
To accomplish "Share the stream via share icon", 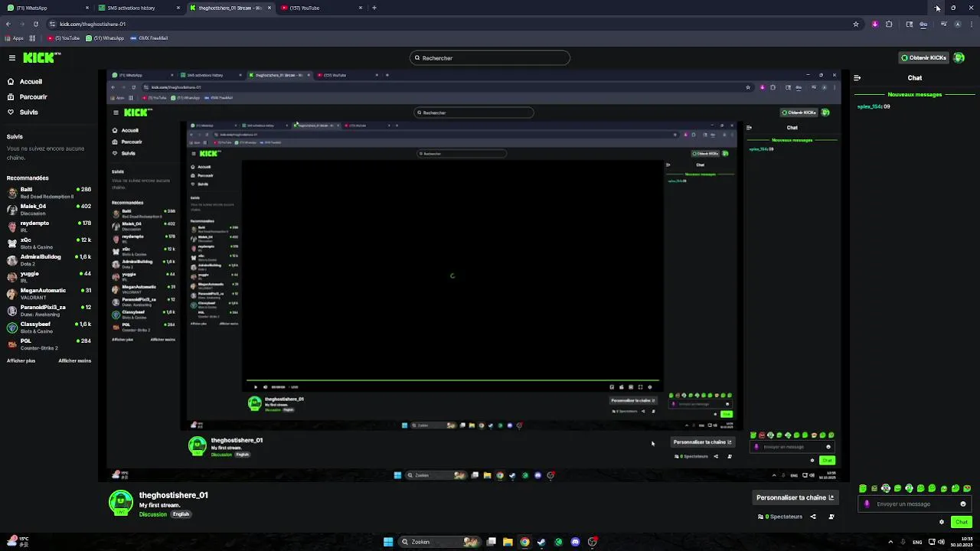I will (813, 517).
